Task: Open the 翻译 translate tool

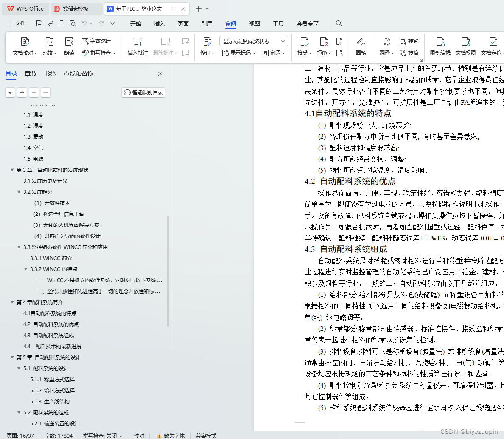Action: (x=386, y=46)
